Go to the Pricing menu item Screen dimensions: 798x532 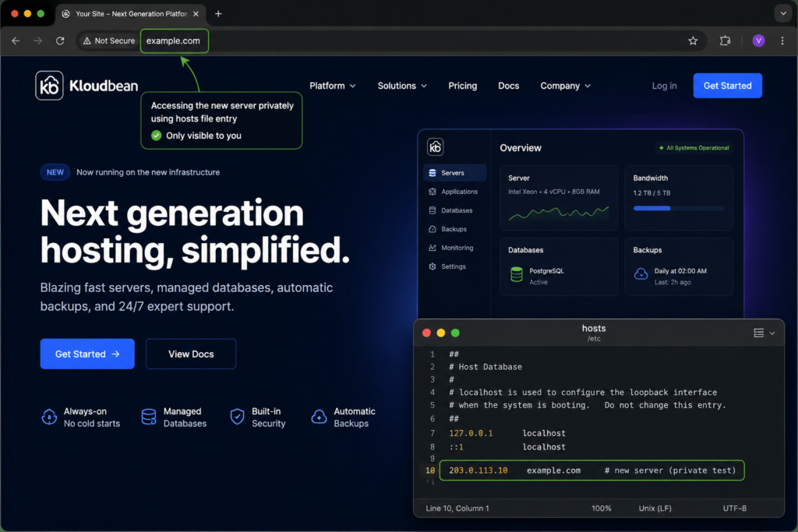tap(463, 86)
